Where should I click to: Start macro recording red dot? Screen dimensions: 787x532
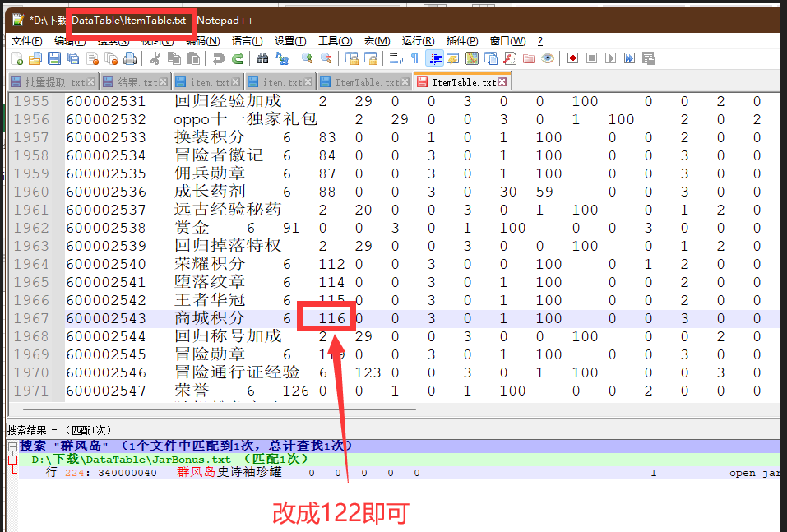click(572, 58)
